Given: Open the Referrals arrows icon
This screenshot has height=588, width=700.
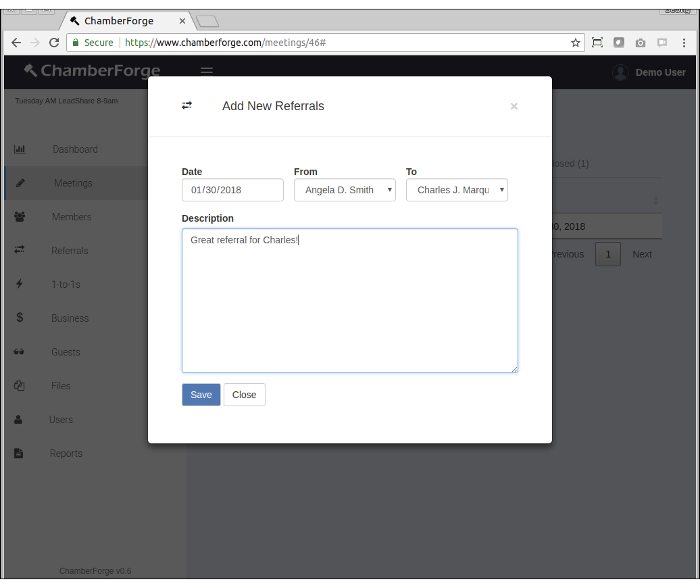Looking at the screenshot, I should [x=18, y=251].
